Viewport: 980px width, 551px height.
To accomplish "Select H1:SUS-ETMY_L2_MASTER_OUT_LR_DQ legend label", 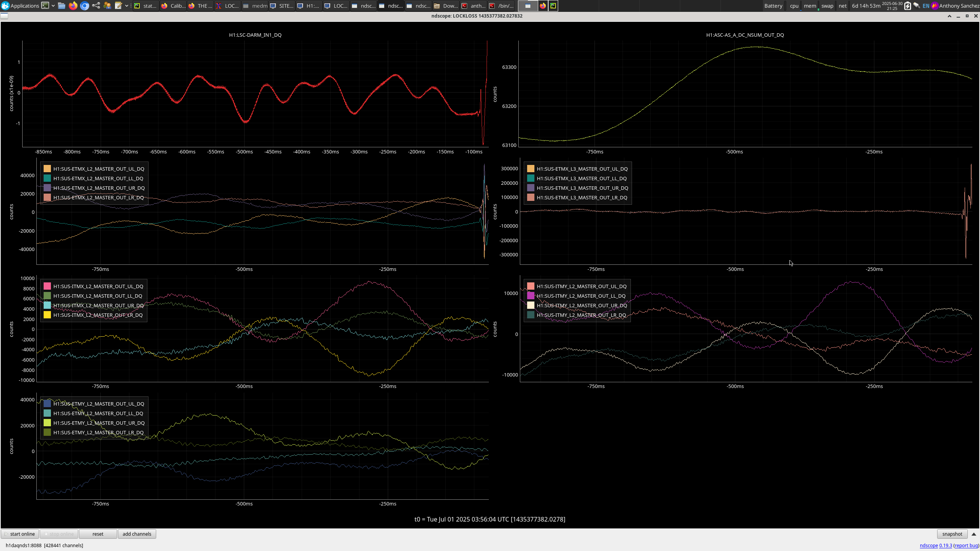I will tap(98, 432).
